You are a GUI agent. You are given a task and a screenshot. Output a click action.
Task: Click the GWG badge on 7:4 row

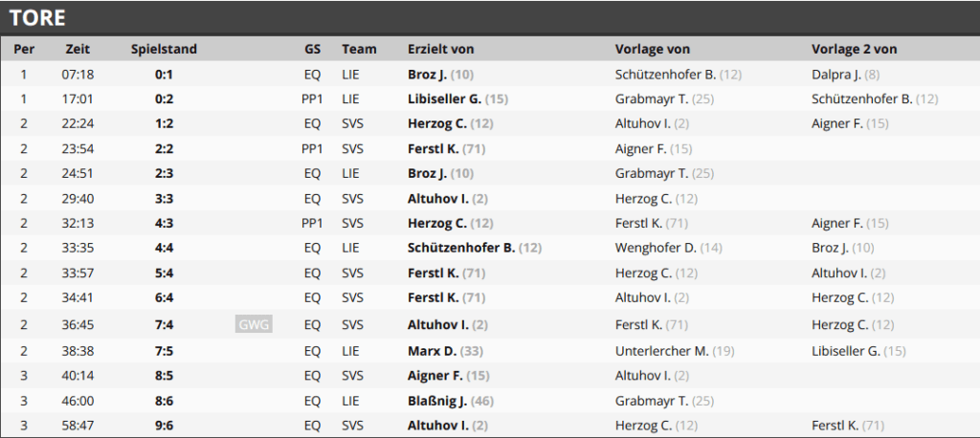[x=254, y=324]
